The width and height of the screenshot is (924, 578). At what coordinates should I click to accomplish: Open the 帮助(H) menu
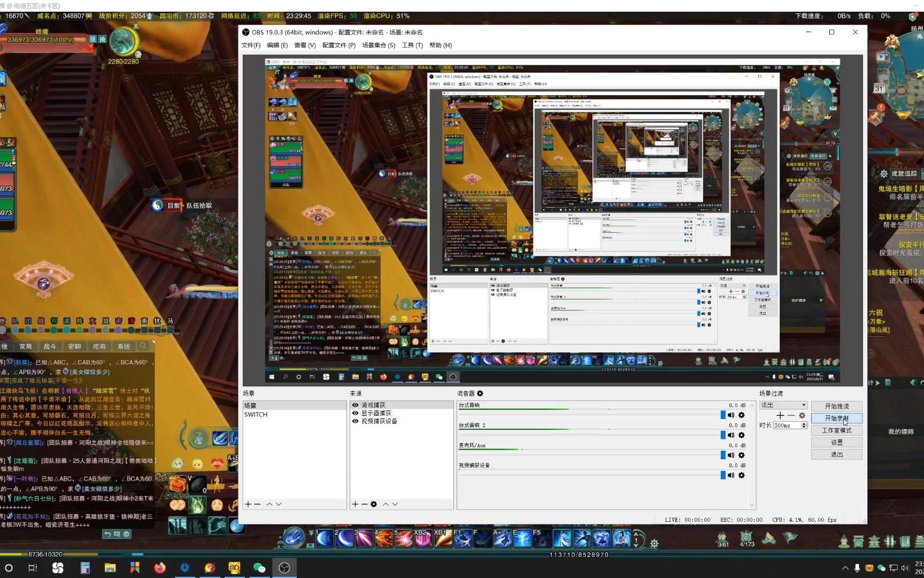441,45
